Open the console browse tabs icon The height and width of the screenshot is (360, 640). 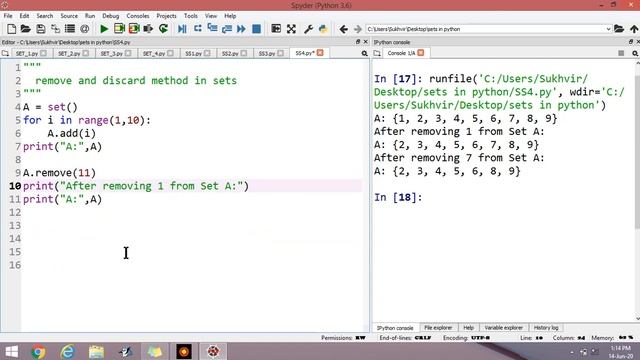(377, 53)
